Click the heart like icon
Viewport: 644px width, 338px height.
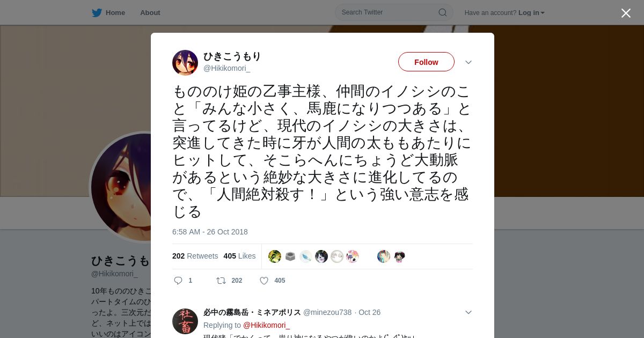click(264, 281)
